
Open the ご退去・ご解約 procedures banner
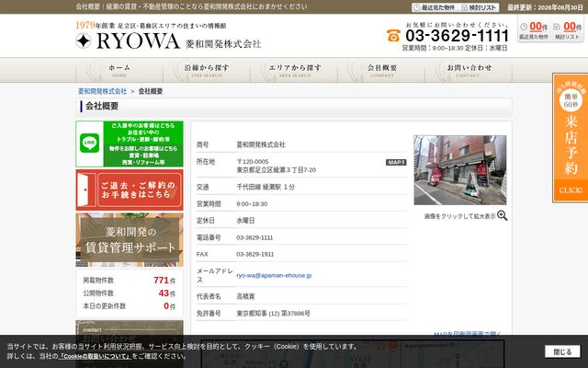point(130,190)
